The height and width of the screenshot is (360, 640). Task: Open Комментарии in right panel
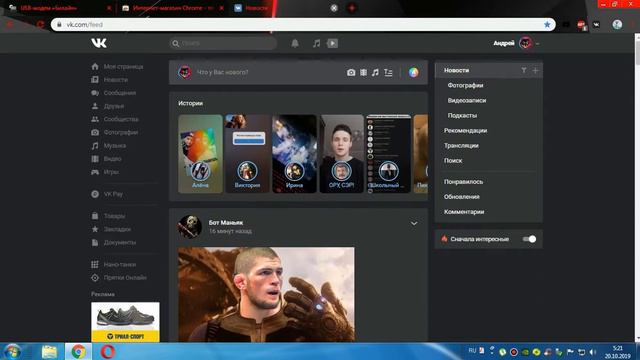click(464, 212)
